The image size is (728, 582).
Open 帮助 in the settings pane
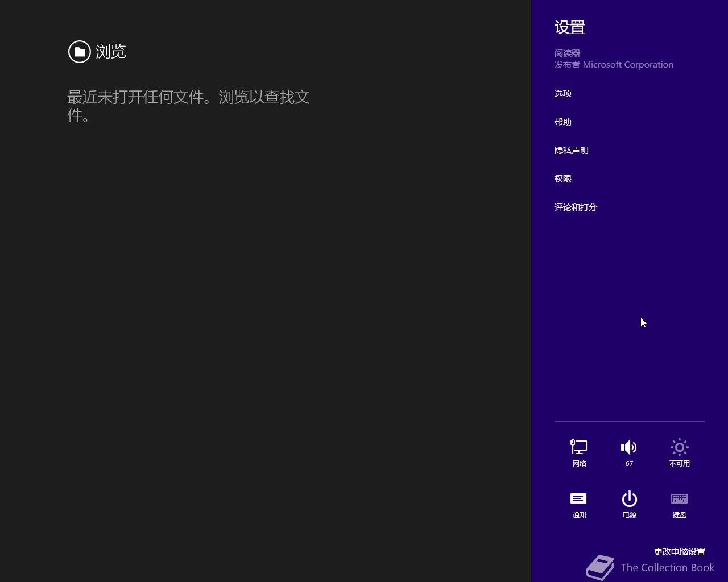pyautogui.click(x=563, y=122)
